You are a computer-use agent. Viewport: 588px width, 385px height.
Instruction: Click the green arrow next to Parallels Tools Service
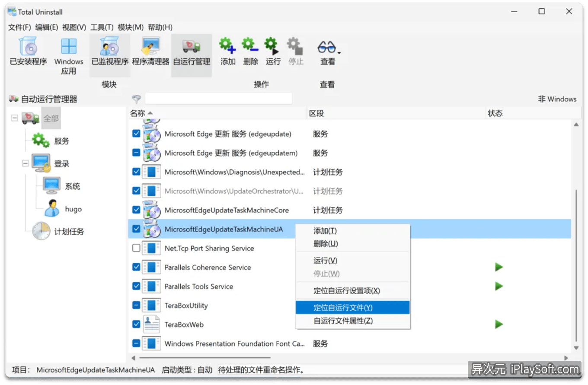(x=499, y=286)
